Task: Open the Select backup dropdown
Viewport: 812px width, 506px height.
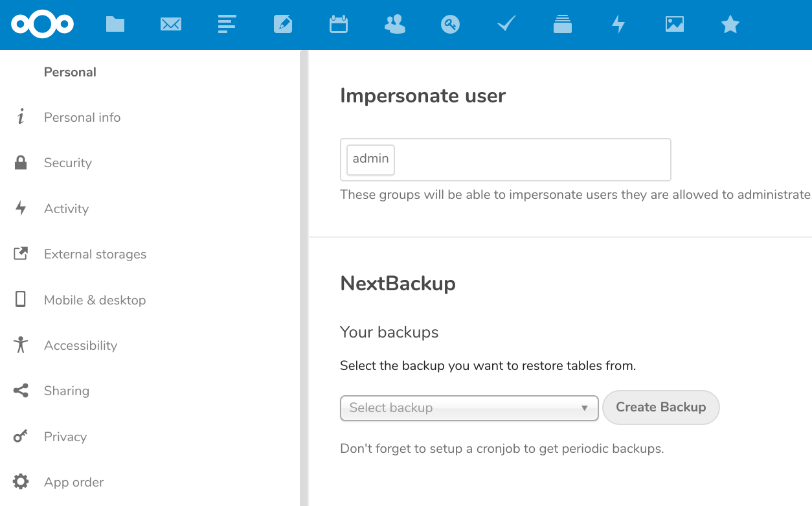Action: 469,408
